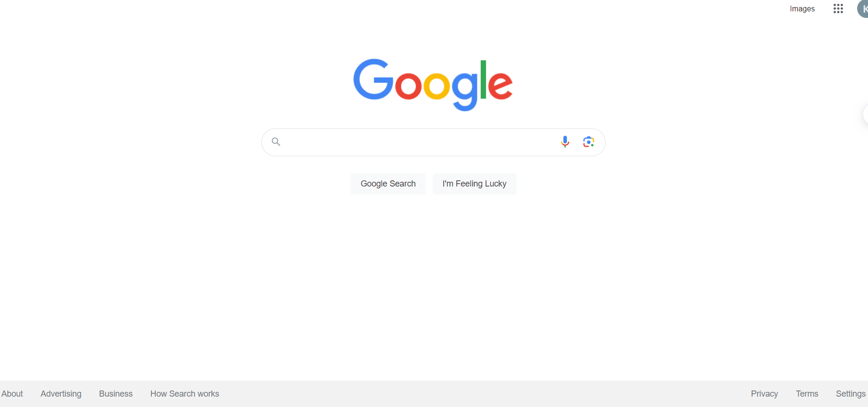Click the letter G in the Google logo
This screenshot has width=868, height=407.
tap(374, 79)
